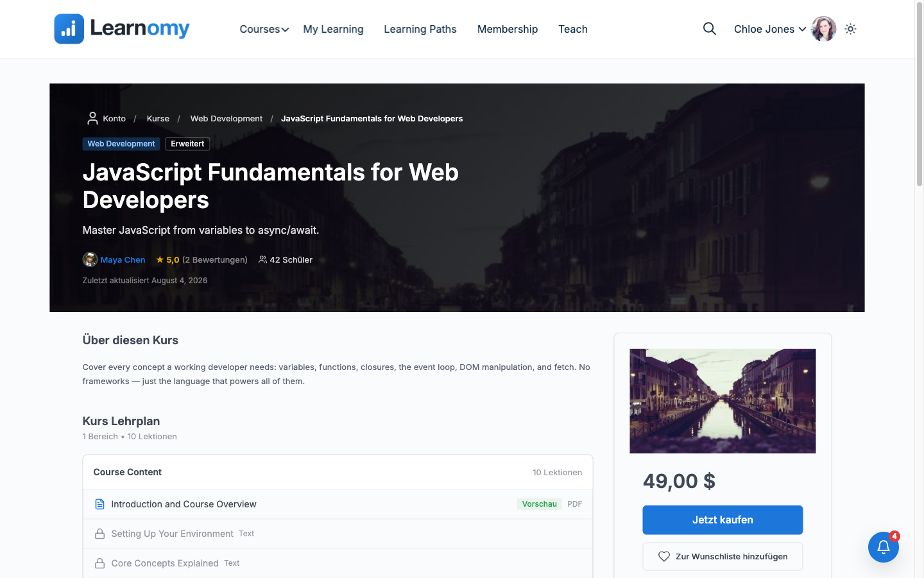This screenshot has width=924, height=578.
Task: Click the JavaScript Fundamentals breadcrumb current page
Action: [372, 118]
